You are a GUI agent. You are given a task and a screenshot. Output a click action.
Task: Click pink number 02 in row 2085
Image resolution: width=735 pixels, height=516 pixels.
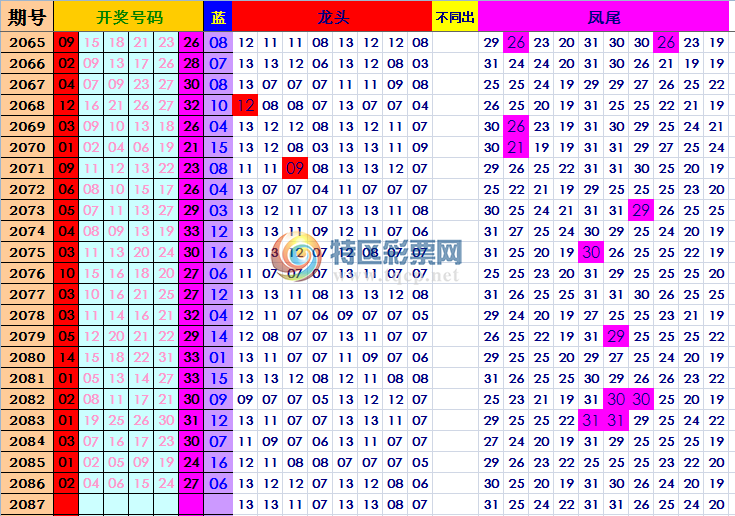[91, 463]
